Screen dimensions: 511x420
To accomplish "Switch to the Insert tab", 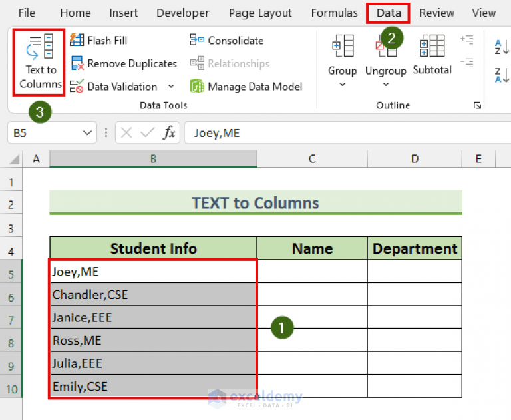I will pyautogui.click(x=124, y=13).
